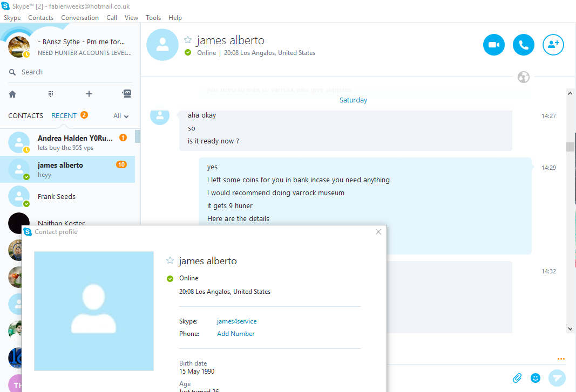Click birth date 15 May 1990
The image size is (576, 392).
click(x=196, y=372)
